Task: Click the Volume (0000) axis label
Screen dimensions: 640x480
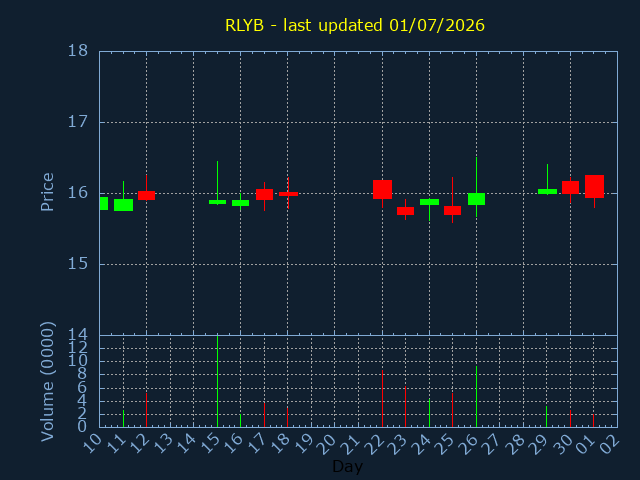Action: 47,381
